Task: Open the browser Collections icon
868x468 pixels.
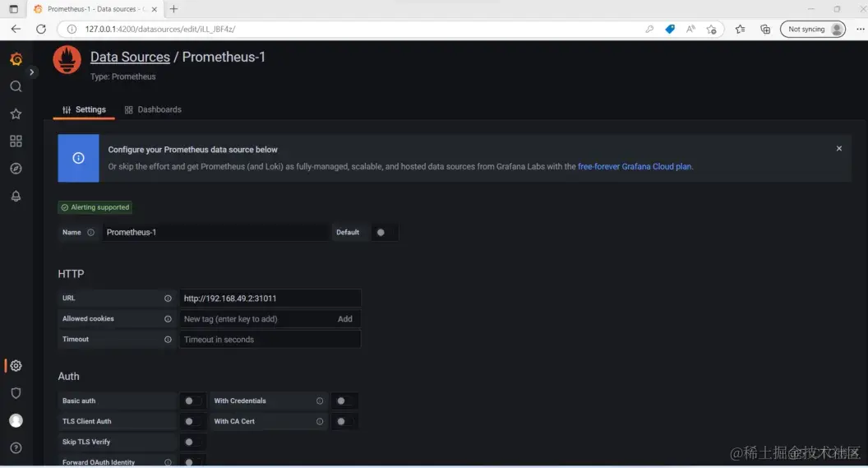Action: pyautogui.click(x=765, y=29)
